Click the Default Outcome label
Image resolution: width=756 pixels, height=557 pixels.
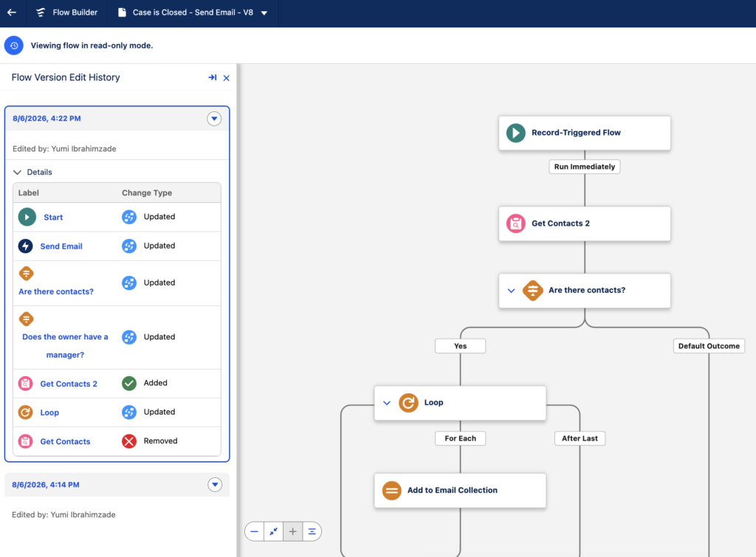click(x=709, y=346)
